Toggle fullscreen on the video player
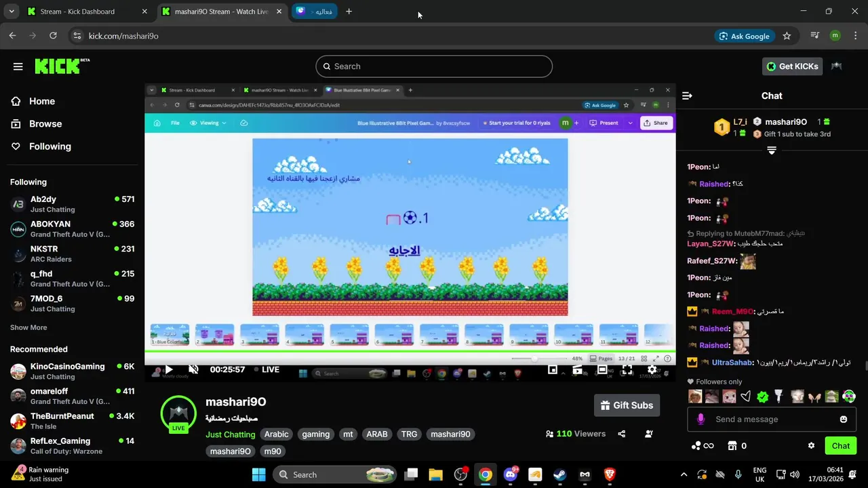 (627, 369)
